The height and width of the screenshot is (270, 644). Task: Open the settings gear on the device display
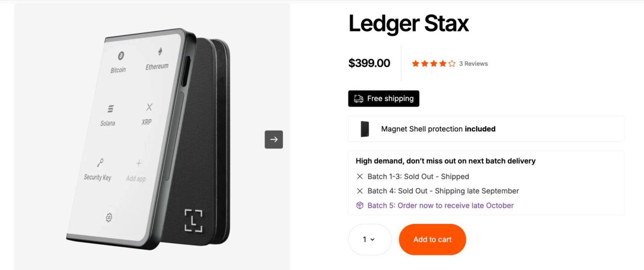tap(109, 218)
